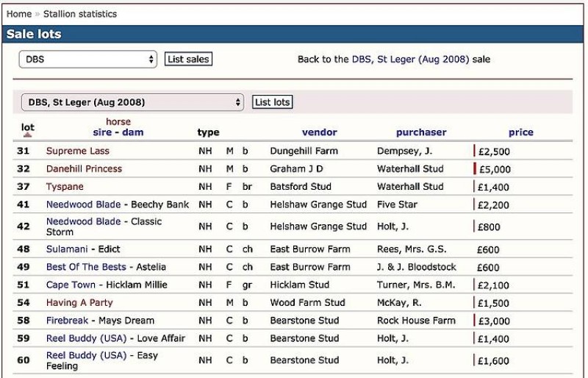
Task: Open the DBS sale company dropdown
Action: point(87,60)
